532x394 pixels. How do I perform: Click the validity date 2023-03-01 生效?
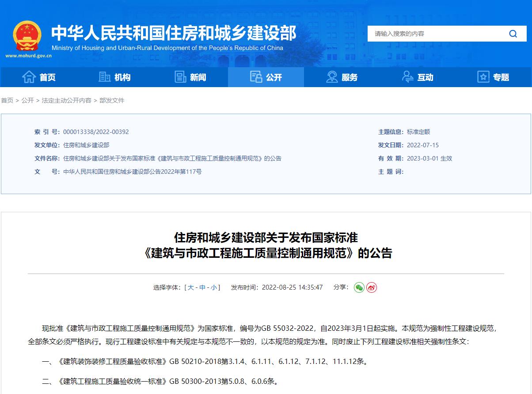pyautogui.click(x=429, y=158)
